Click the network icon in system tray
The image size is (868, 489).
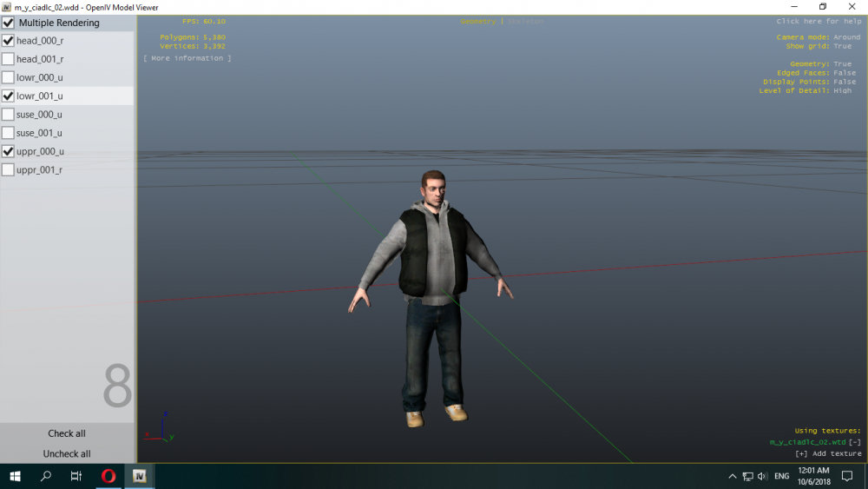point(746,476)
